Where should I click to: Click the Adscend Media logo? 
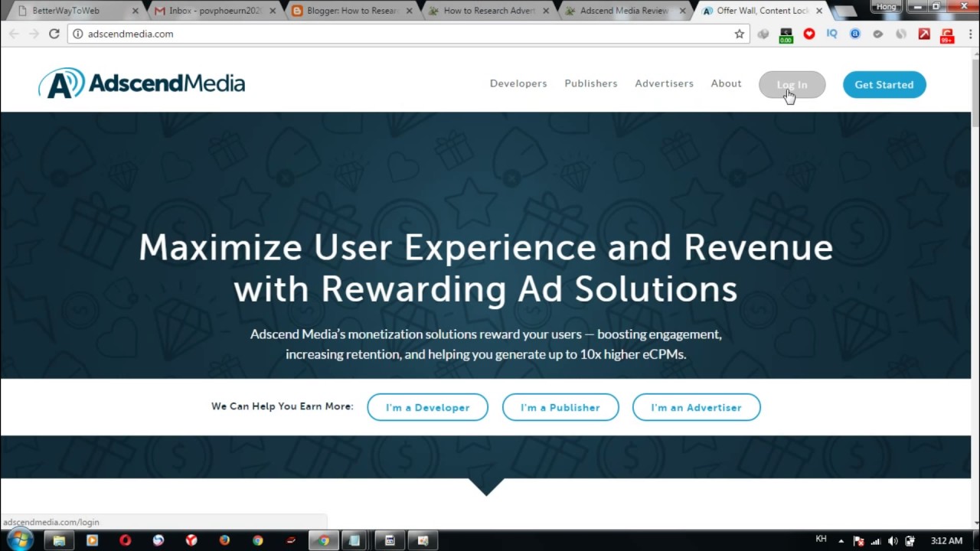(142, 83)
